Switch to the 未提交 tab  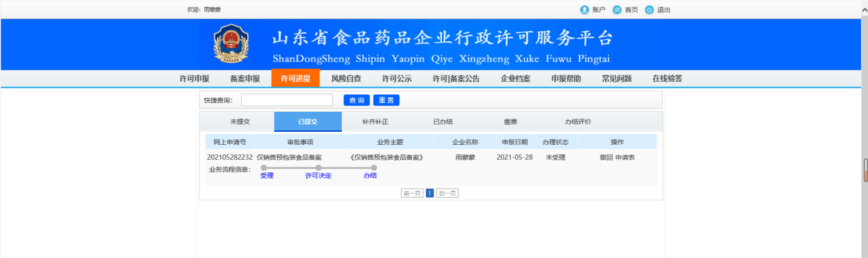240,121
